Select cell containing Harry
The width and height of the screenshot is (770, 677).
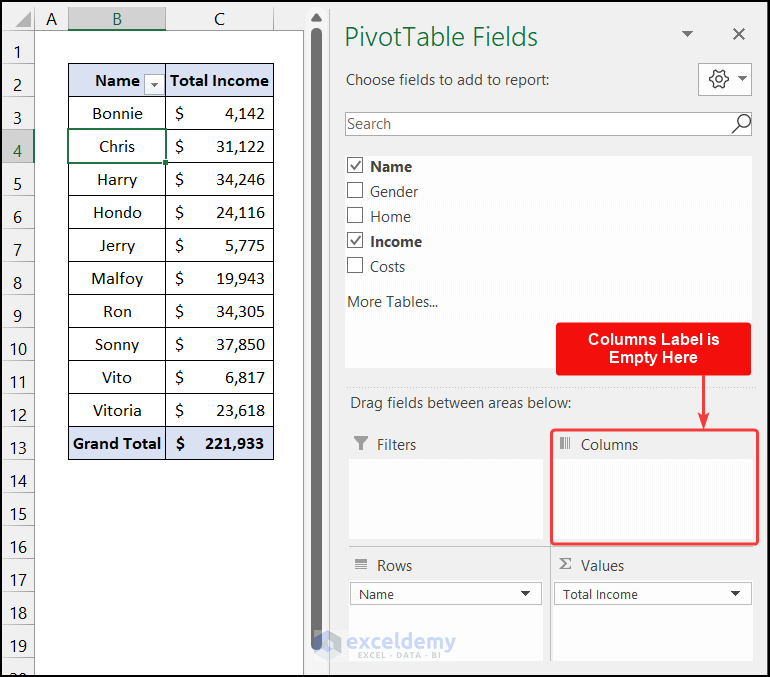pyautogui.click(x=117, y=179)
